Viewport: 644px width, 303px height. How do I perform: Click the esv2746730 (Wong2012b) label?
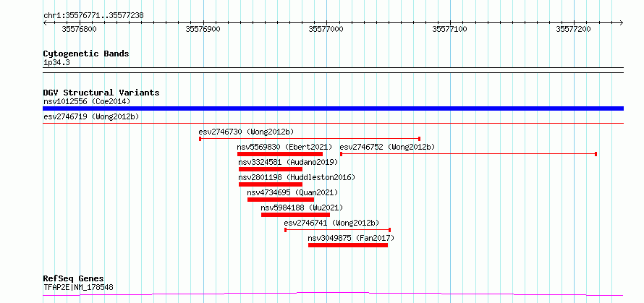coord(247,132)
